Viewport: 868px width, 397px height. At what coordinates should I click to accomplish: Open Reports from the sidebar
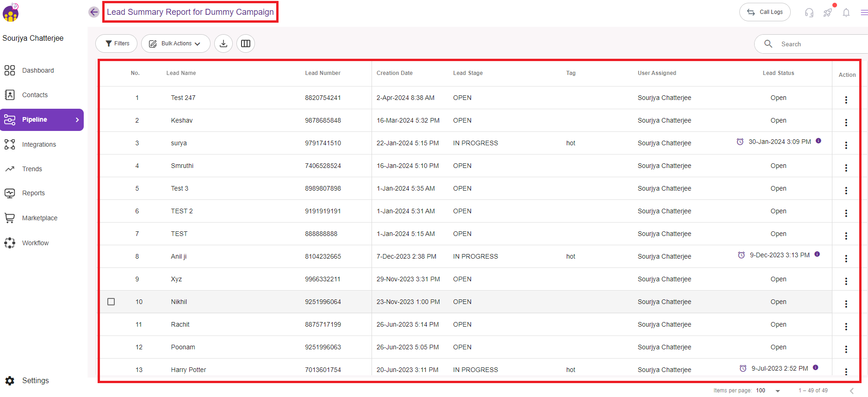pos(33,193)
